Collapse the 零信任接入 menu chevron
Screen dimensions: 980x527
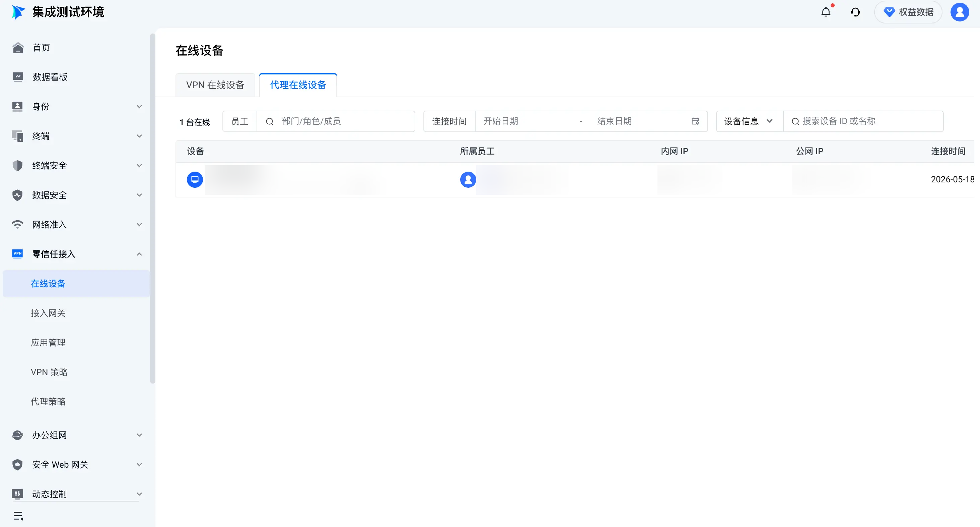[139, 254]
